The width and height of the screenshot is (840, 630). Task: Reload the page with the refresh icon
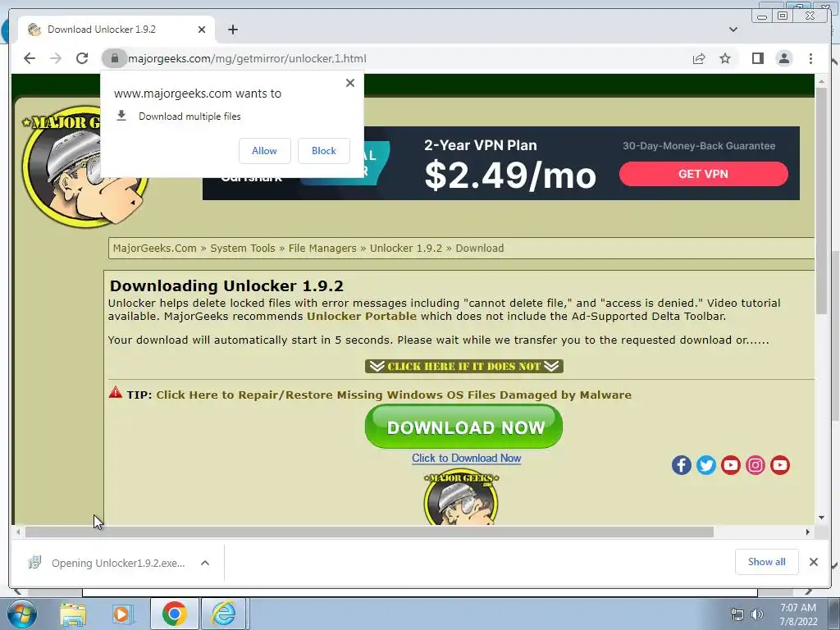pos(82,58)
